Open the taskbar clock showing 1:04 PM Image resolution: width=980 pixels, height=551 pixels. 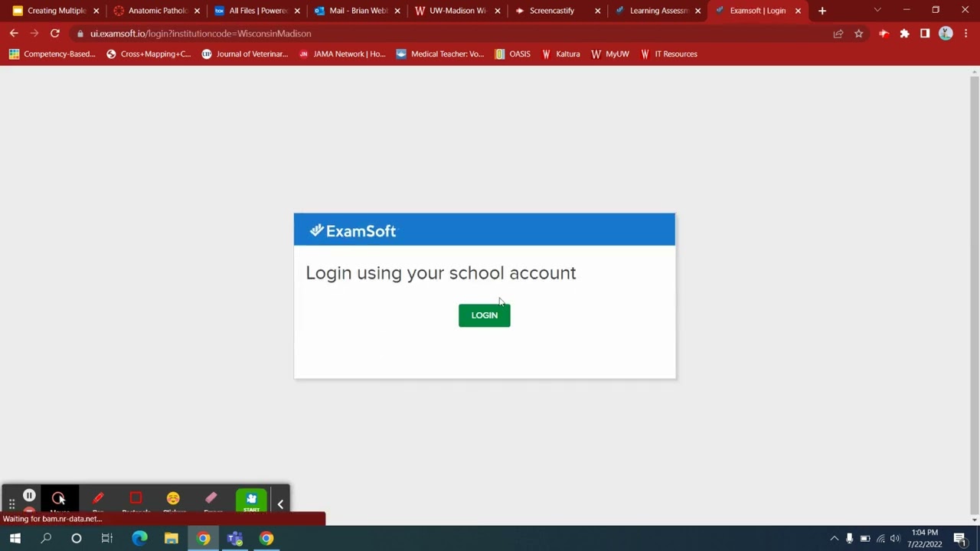point(925,539)
